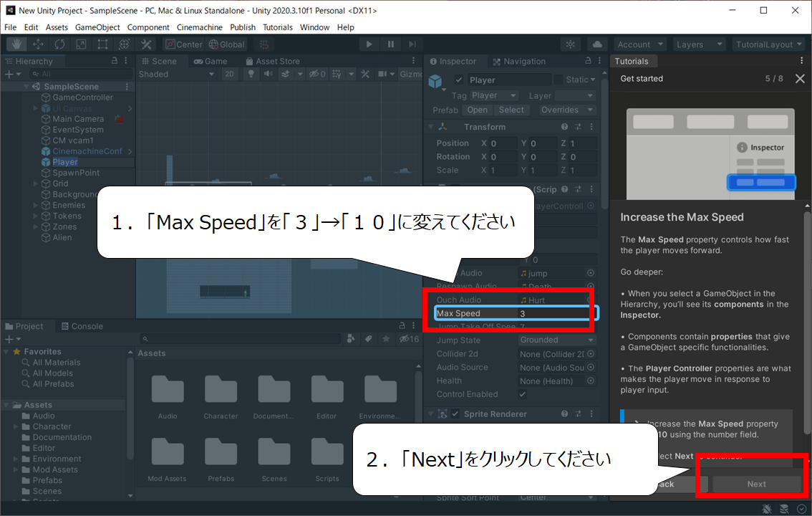This screenshot has height=516, width=812.
Task: Click the Play button
Action: 369,44
